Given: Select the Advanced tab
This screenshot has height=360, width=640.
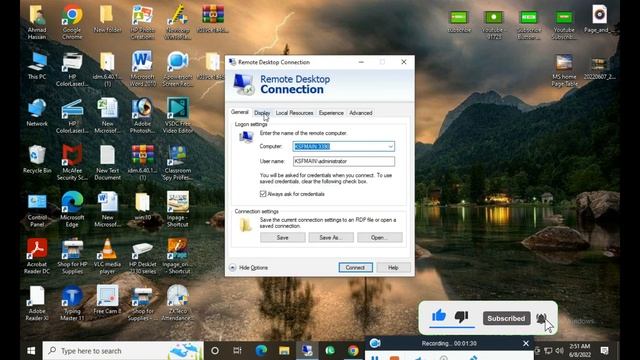Looking at the screenshot, I should [x=360, y=113].
